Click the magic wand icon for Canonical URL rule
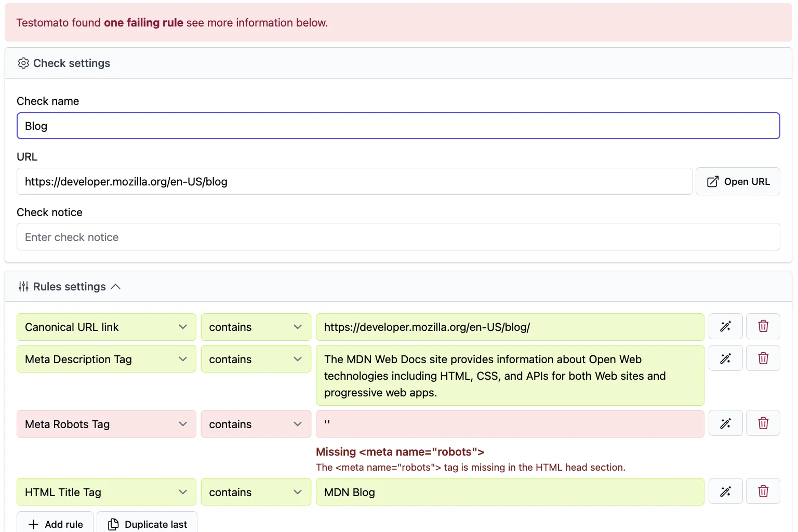 pos(726,326)
